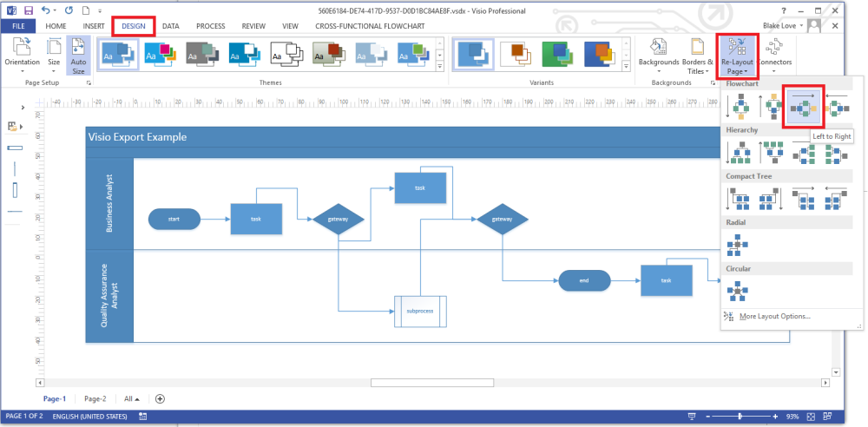Viewport: 868px width, 427px height.
Task: Apply the blue theme with green accent
Action: pos(414,54)
